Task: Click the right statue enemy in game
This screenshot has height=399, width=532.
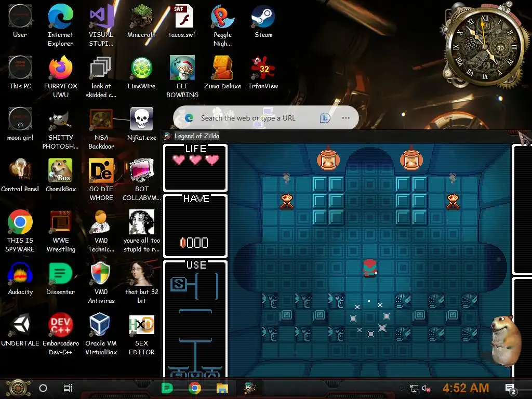Action: [x=453, y=201]
